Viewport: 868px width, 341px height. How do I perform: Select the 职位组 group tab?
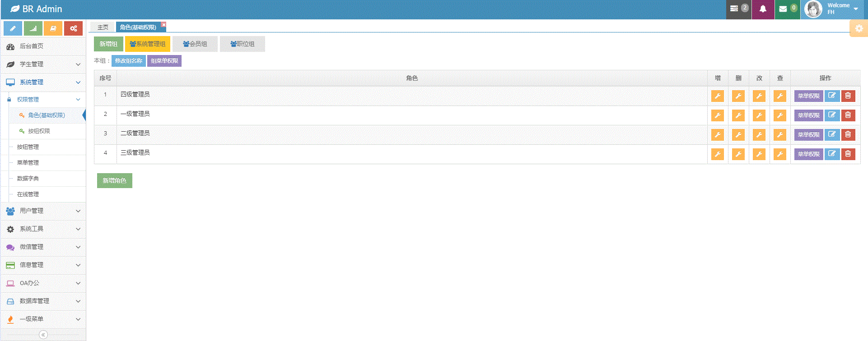(243, 44)
